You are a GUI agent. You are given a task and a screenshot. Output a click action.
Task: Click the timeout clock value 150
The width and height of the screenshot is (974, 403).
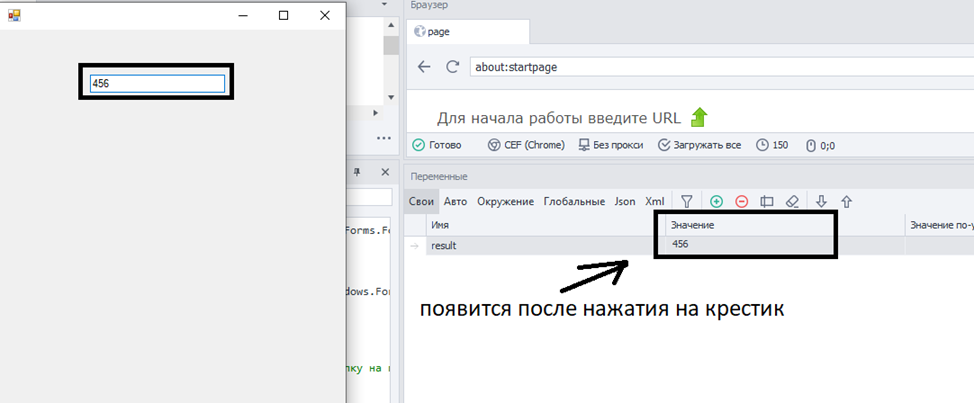click(x=772, y=145)
